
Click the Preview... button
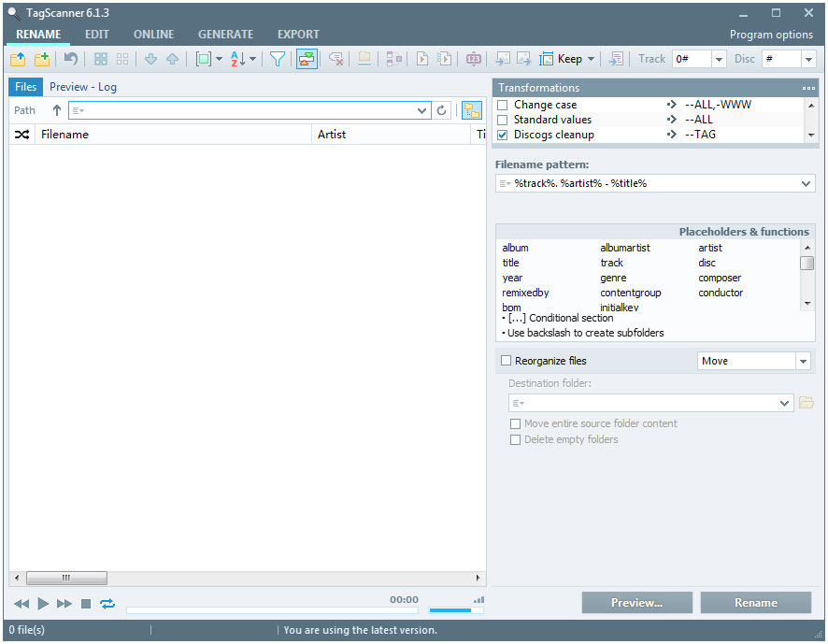coord(636,603)
